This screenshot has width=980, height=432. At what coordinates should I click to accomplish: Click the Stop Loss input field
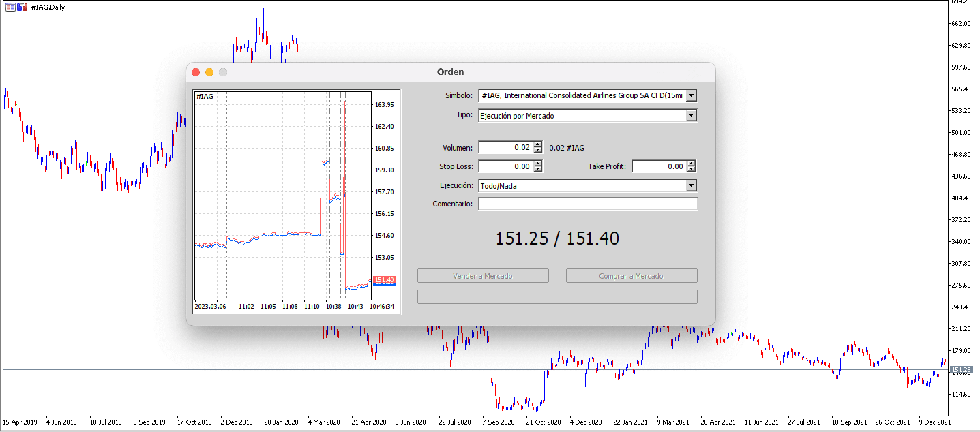pos(506,166)
